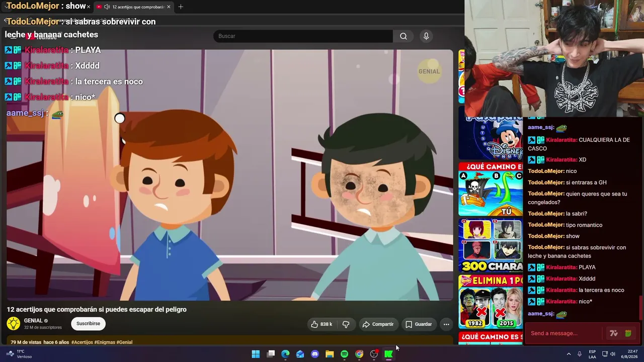Screen dimensions: 644x362
Task: Open network settings tray icon
Action: pos(605,354)
